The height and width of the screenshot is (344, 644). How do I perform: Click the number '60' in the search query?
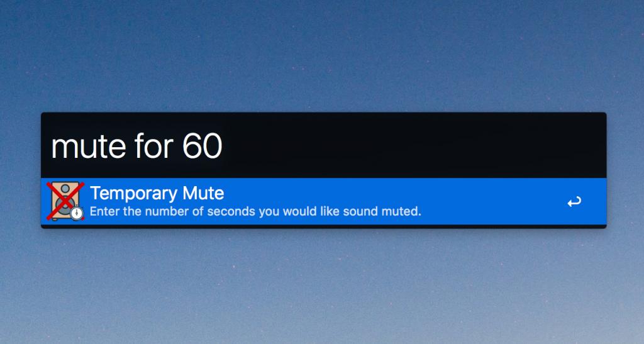coord(202,146)
